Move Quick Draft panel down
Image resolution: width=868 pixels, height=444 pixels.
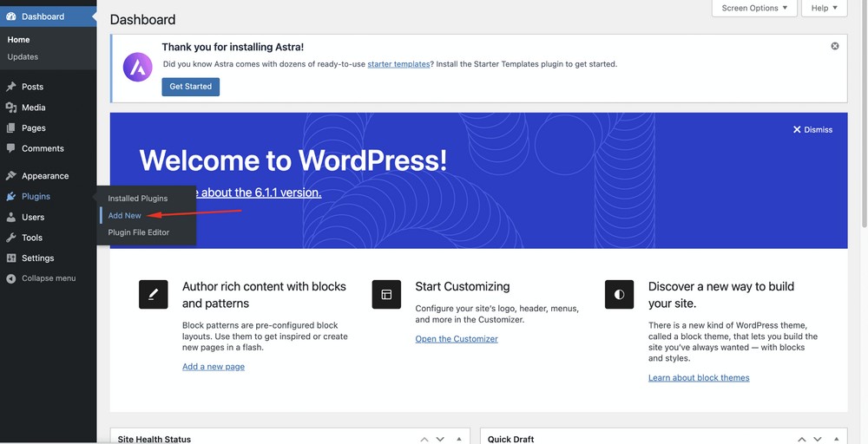(818, 439)
